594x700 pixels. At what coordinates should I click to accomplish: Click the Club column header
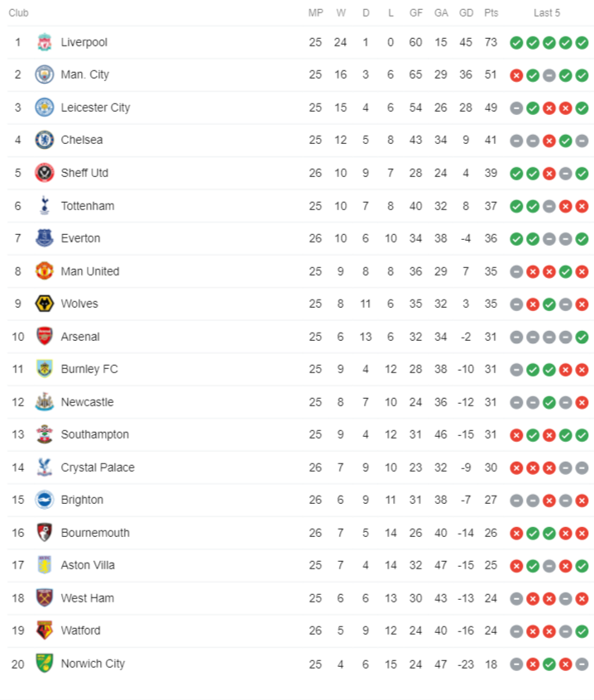(18, 13)
